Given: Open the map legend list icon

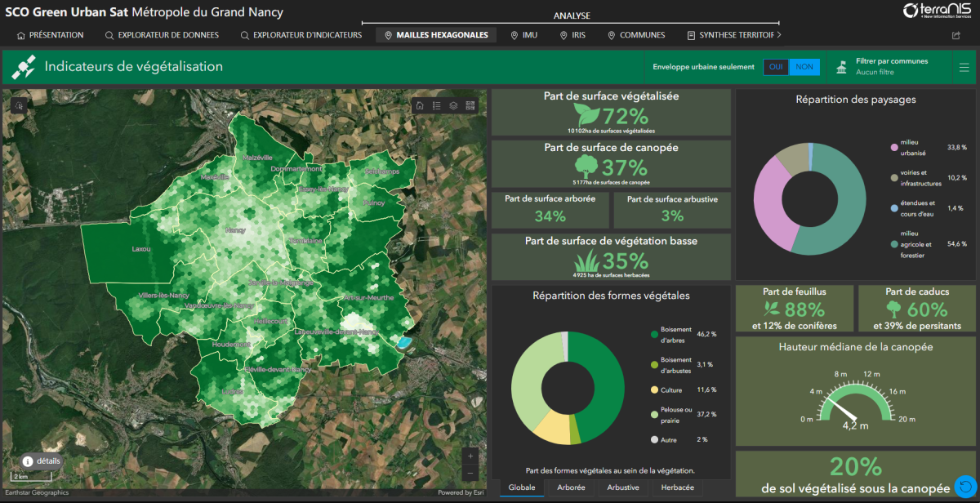Looking at the screenshot, I should coord(436,105).
